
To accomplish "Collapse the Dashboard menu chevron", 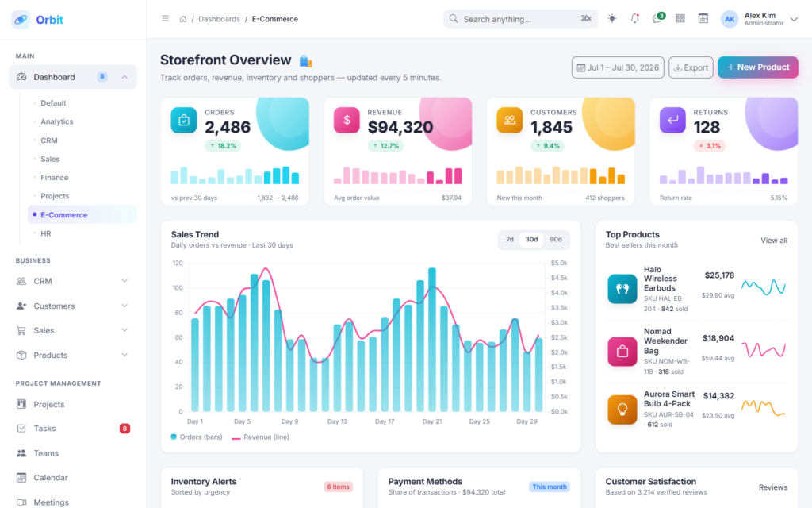I will point(124,77).
